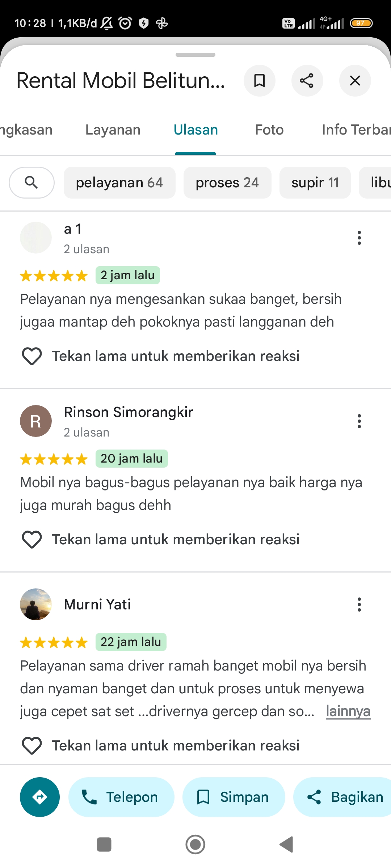The height and width of the screenshot is (868, 391).
Task: Filter reviews by supir 11 chip
Action: (315, 183)
